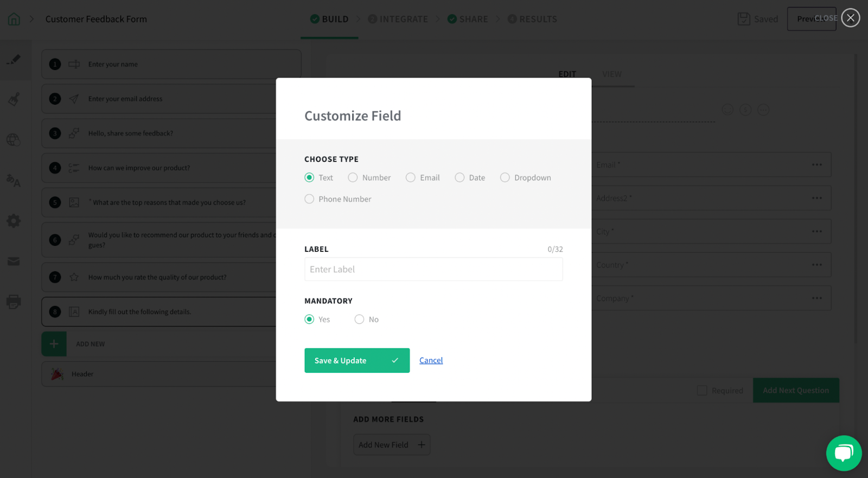Click the Customer Feedback Form title
Viewport: 868px width, 478px height.
pyautogui.click(x=96, y=19)
